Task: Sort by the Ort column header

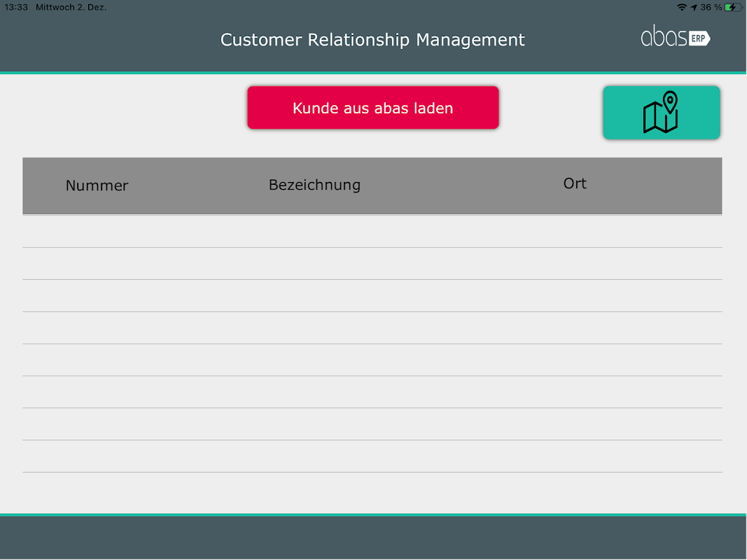Action: (x=575, y=183)
